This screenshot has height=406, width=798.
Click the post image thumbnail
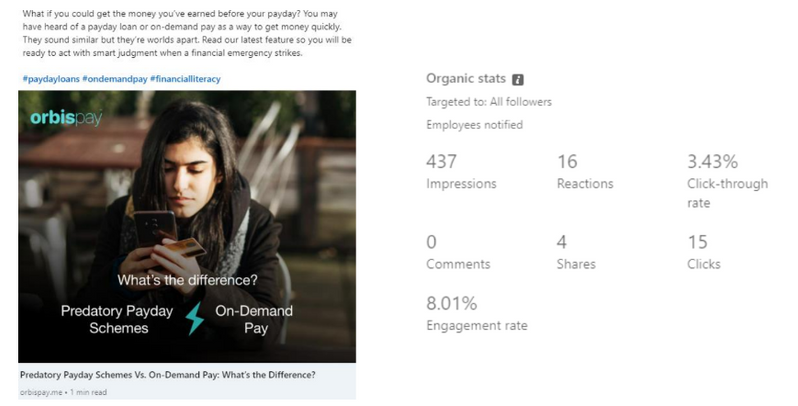187,226
